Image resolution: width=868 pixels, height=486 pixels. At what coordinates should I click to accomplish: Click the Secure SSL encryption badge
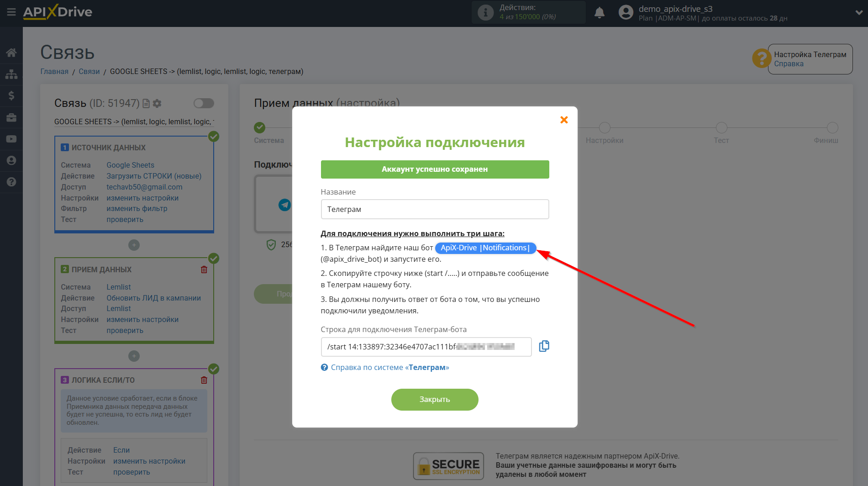click(x=448, y=466)
